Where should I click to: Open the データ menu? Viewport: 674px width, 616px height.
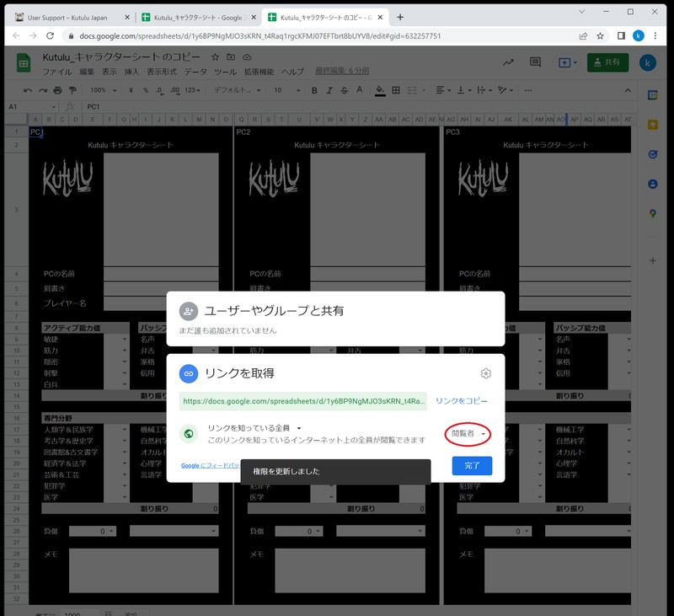pos(195,72)
